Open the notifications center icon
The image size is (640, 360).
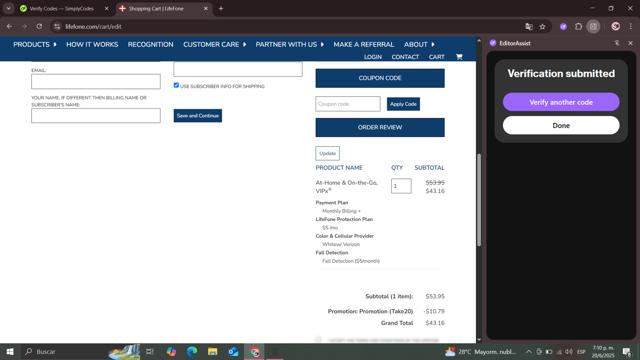click(627, 351)
